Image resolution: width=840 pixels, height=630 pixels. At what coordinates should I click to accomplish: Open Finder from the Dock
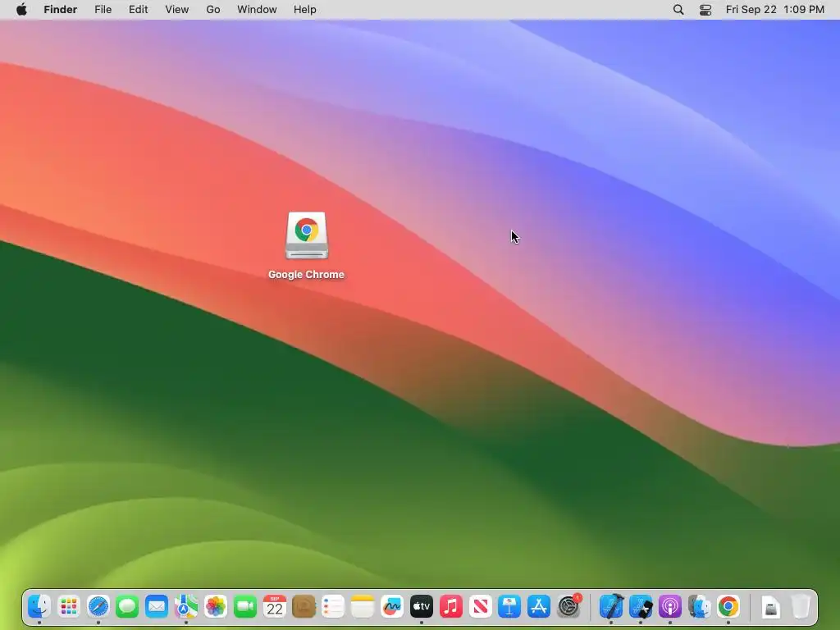tap(39, 606)
